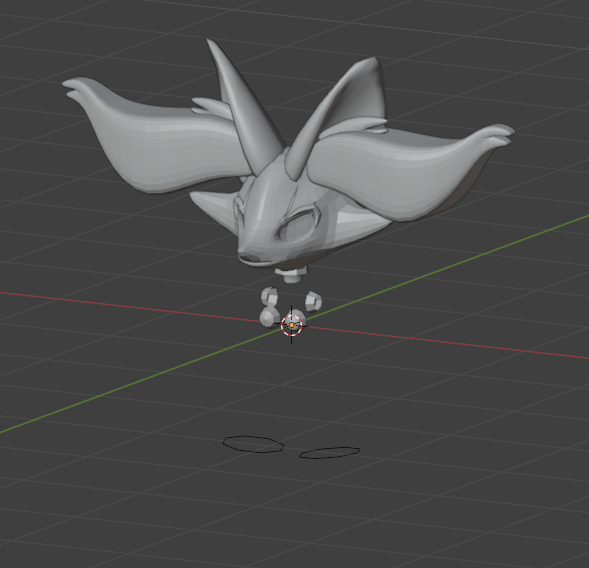Select the left circle outline on the floor
589x568 pixels.
tap(253, 444)
